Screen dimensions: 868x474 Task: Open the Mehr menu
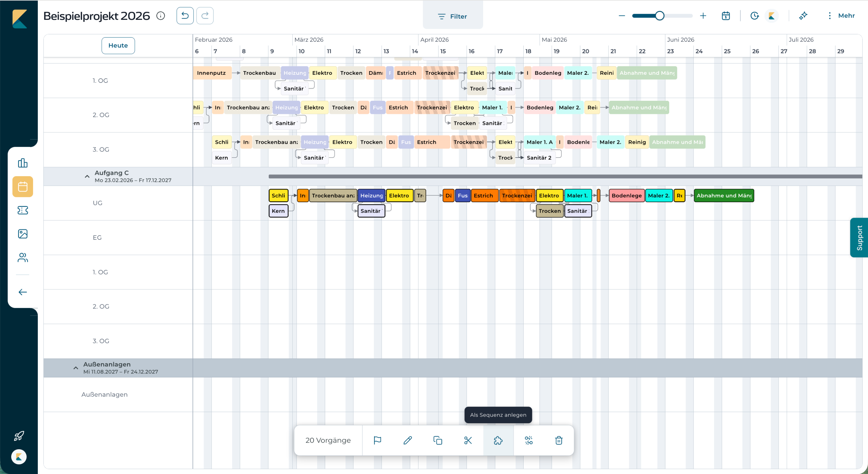point(841,15)
